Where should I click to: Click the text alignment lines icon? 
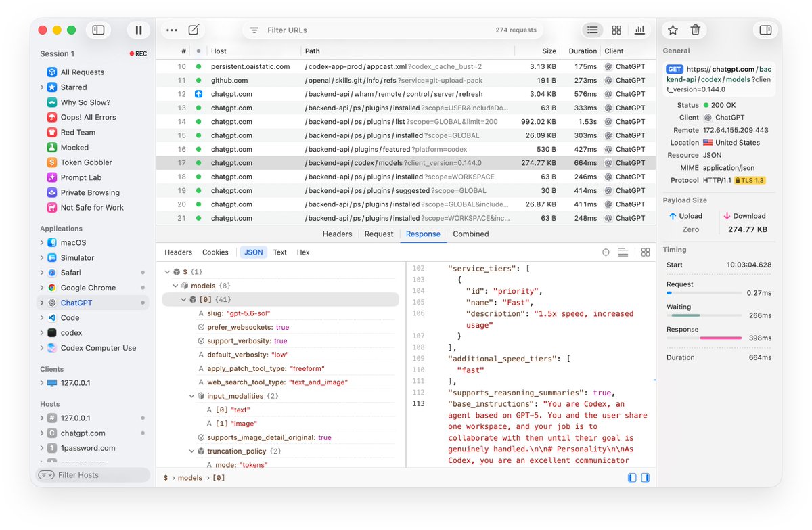click(623, 252)
